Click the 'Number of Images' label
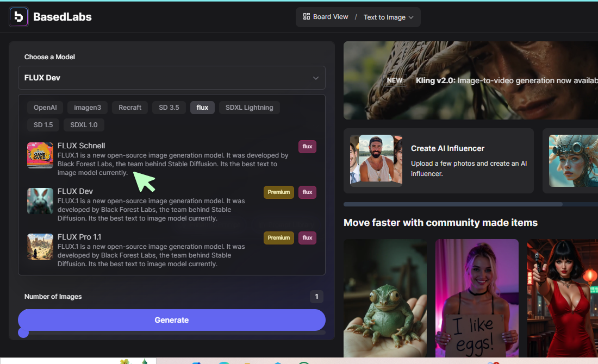 [53, 297]
